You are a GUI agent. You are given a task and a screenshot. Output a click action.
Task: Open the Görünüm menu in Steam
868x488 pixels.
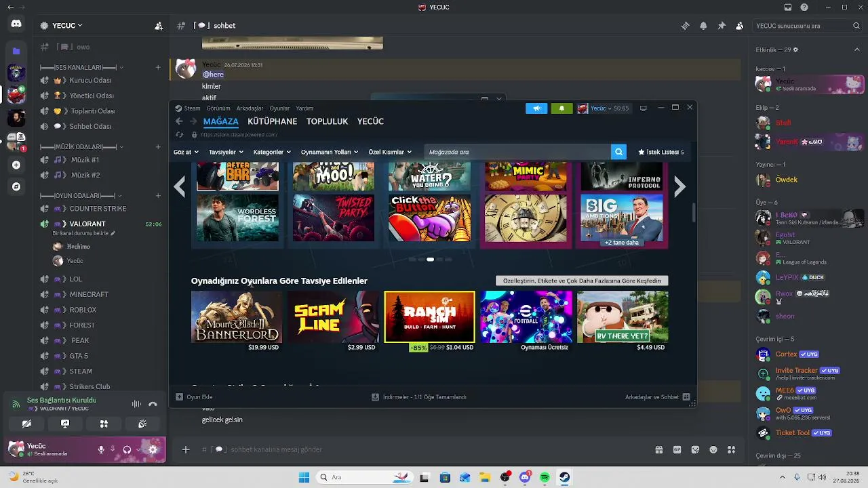pyautogui.click(x=218, y=108)
